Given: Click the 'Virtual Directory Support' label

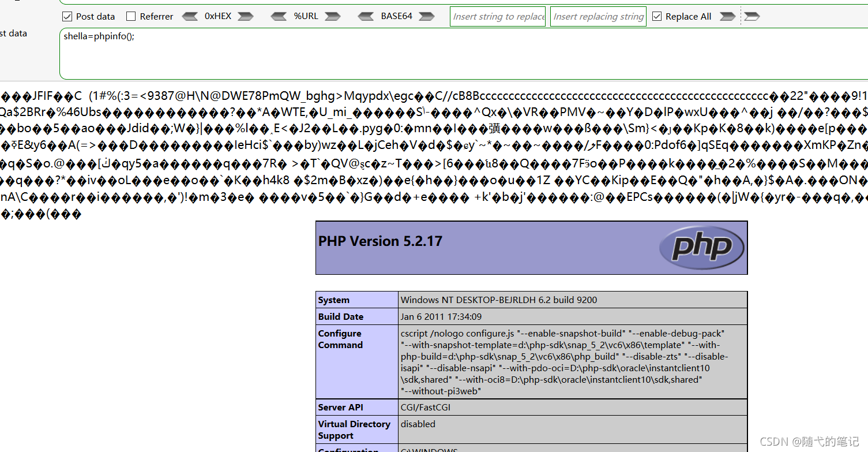Looking at the screenshot, I should tap(354, 429).
